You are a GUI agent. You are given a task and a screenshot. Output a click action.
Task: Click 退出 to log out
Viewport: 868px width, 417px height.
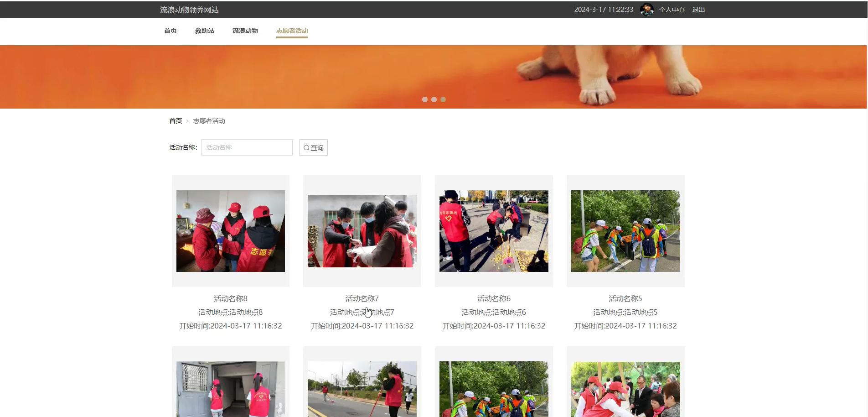698,10
